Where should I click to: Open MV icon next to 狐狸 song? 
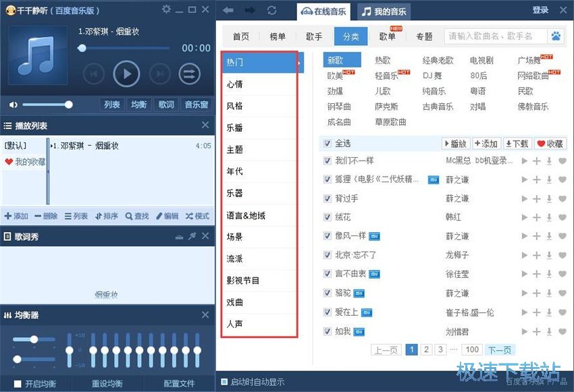[434, 180]
